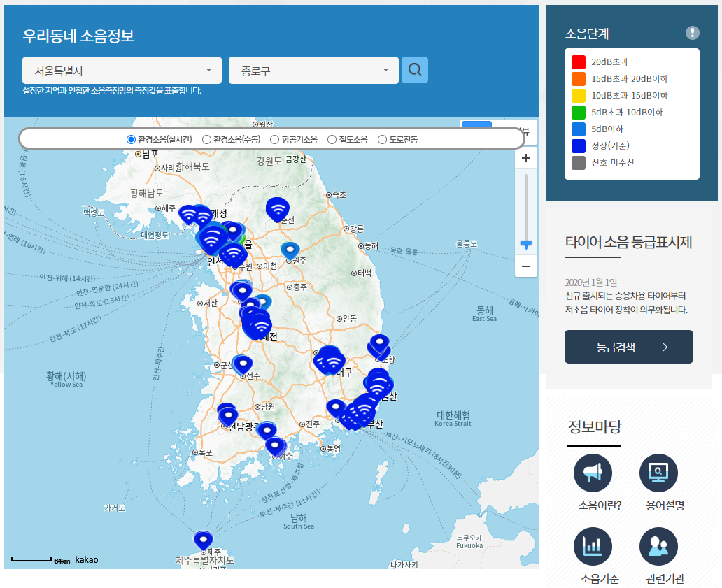Open the 소음이란? megaphone icon
722x588 pixels.
(593, 473)
